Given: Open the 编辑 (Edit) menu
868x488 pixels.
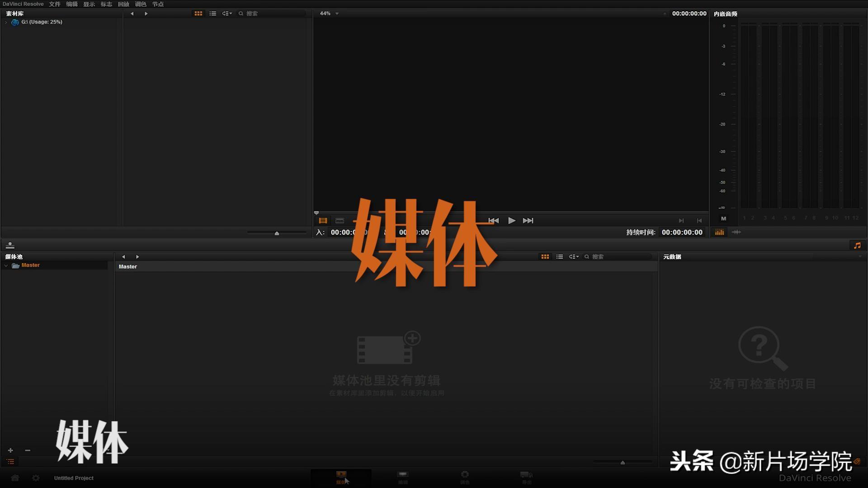Looking at the screenshot, I should point(72,4).
